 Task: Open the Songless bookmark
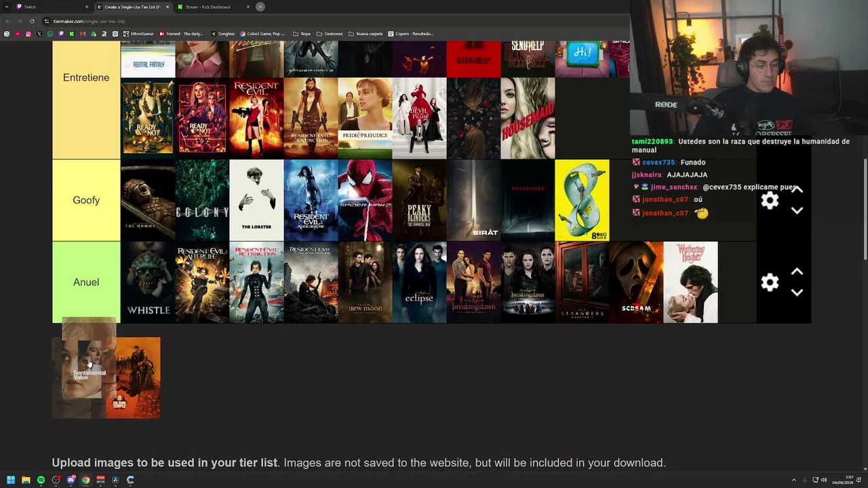coord(223,34)
